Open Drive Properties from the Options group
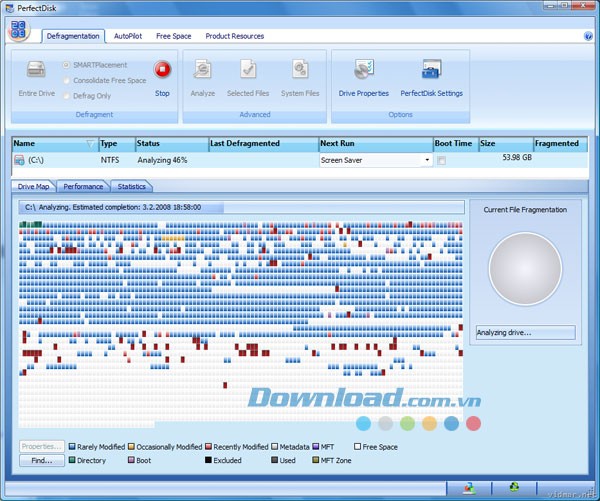Image resolution: width=600 pixels, height=501 pixels. 363,71
